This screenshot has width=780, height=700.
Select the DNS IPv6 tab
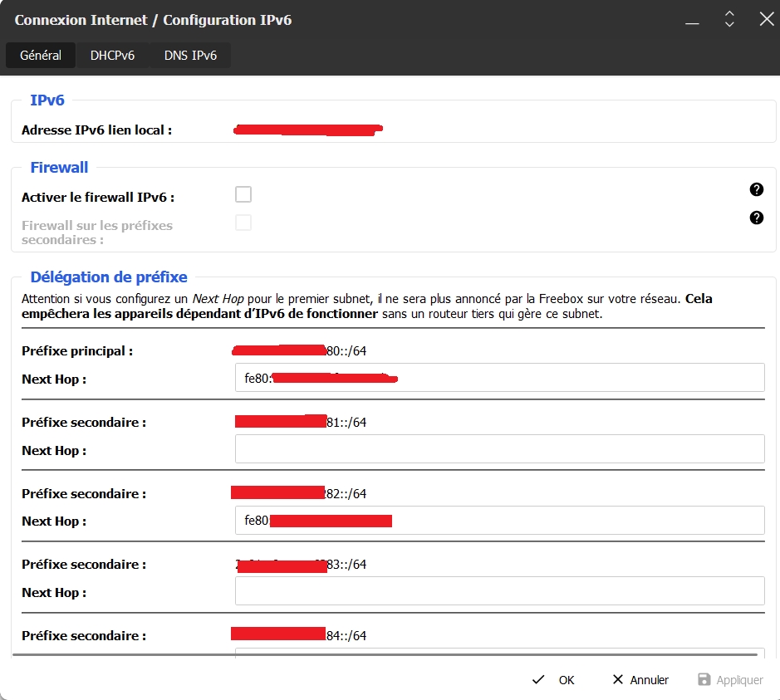tap(190, 56)
